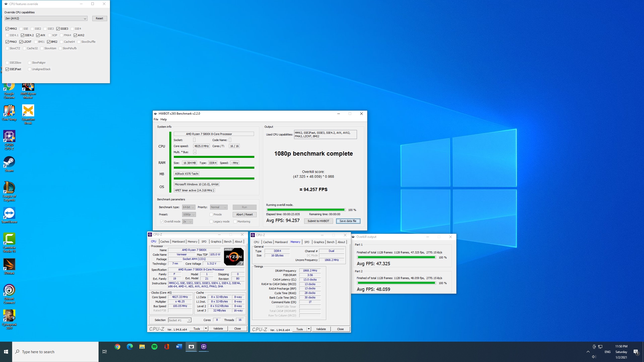644x362 pixels.
Task: Open Bench tab in right CPU-Z window
Action: coord(331,242)
